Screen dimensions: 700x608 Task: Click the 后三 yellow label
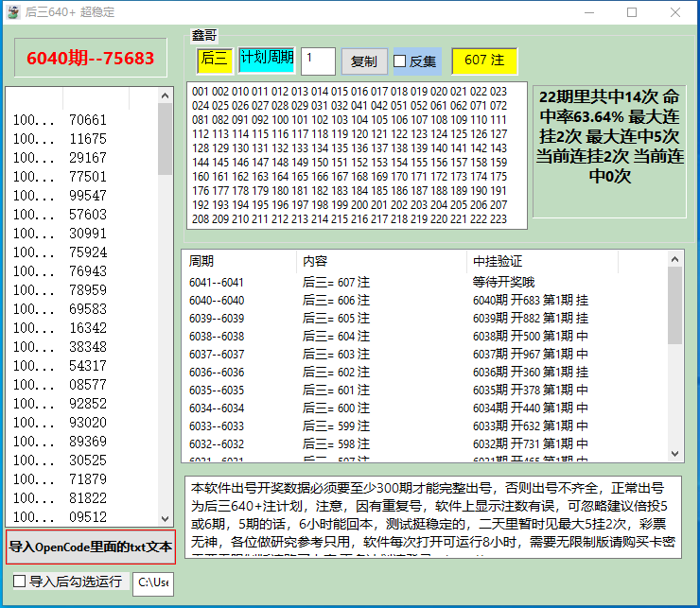215,61
